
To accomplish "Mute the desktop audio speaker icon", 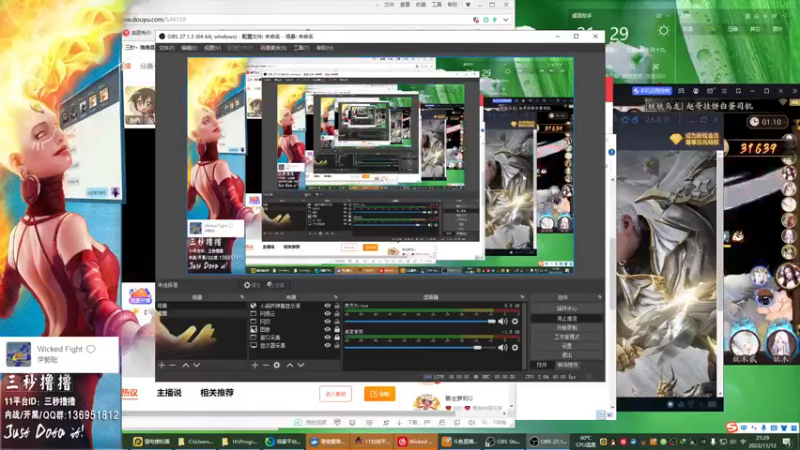I will [503, 347].
